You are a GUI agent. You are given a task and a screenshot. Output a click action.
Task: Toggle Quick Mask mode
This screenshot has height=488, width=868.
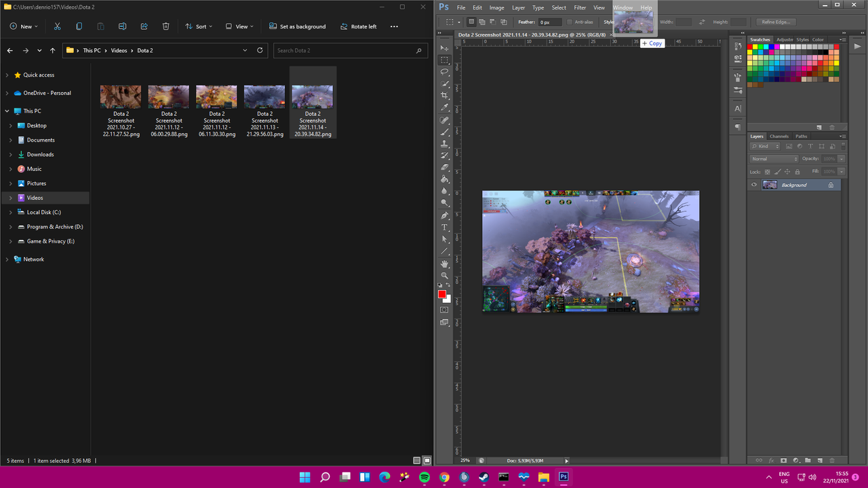click(444, 310)
